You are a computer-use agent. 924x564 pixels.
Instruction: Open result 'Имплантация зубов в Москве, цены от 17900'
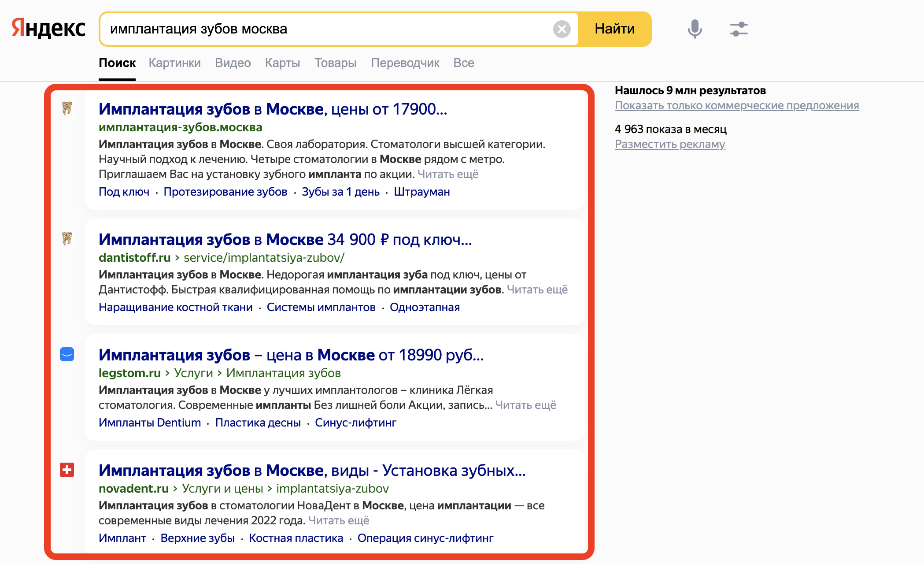point(273,109)
